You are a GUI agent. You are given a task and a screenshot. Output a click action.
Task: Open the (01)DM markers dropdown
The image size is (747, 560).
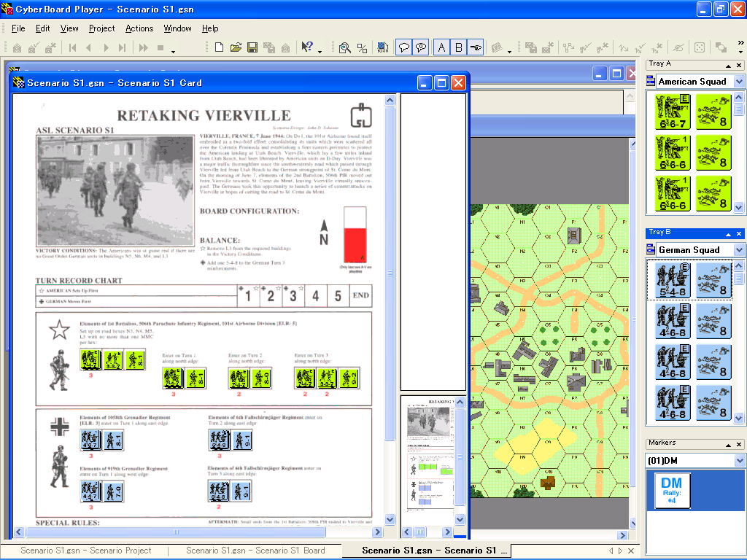coord(739,461)
